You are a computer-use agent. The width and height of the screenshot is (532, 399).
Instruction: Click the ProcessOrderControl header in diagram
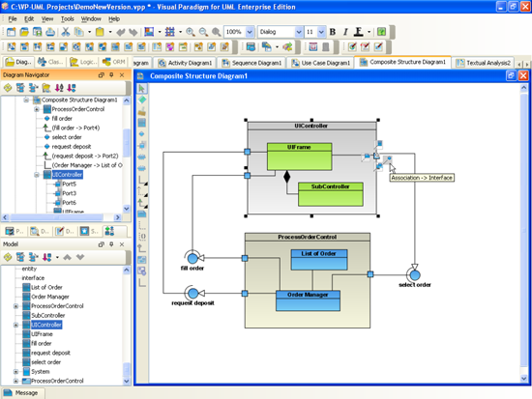click(308, 237)
